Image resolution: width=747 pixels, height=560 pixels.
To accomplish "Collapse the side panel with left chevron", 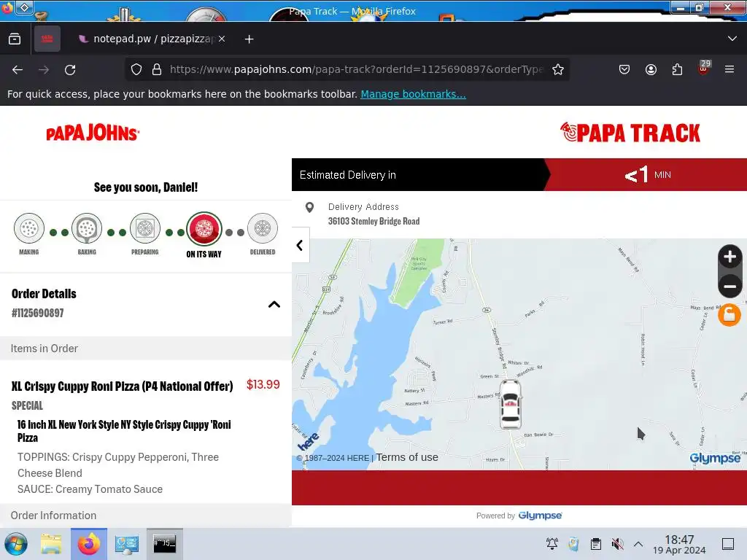I will (x=300, y=245).
